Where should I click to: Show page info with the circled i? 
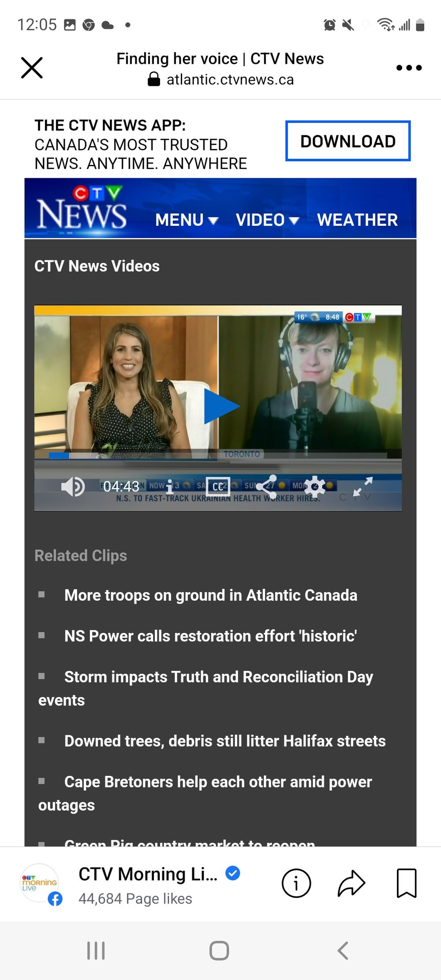296,883
